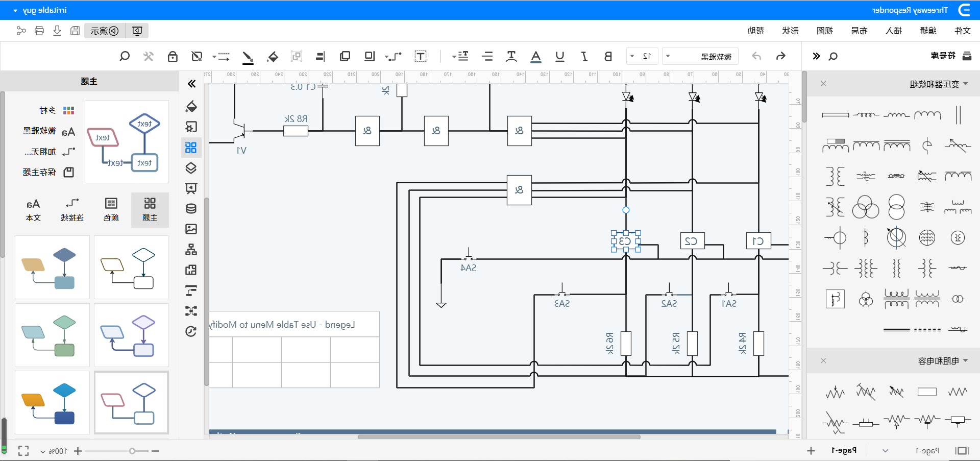980x461 pixels.
Task: Expand the right panel double chevron
Action: tap(816, 56)
